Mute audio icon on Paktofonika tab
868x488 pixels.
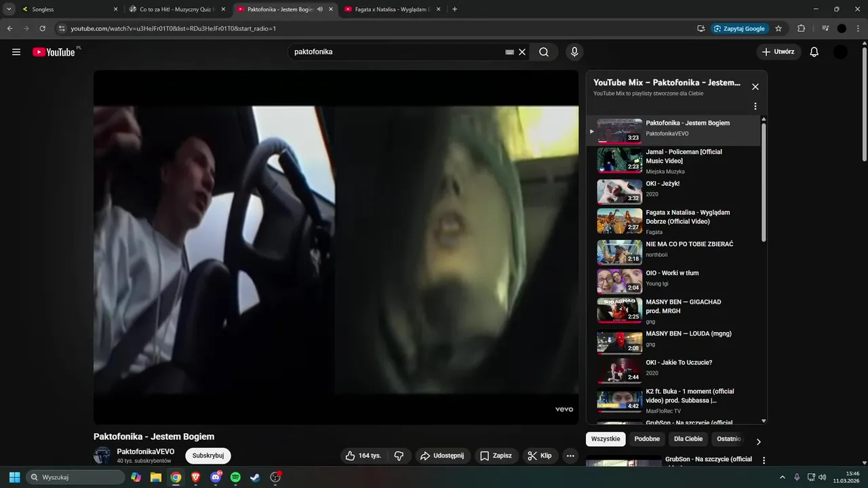pyautogui.click(x=320, y=9)
